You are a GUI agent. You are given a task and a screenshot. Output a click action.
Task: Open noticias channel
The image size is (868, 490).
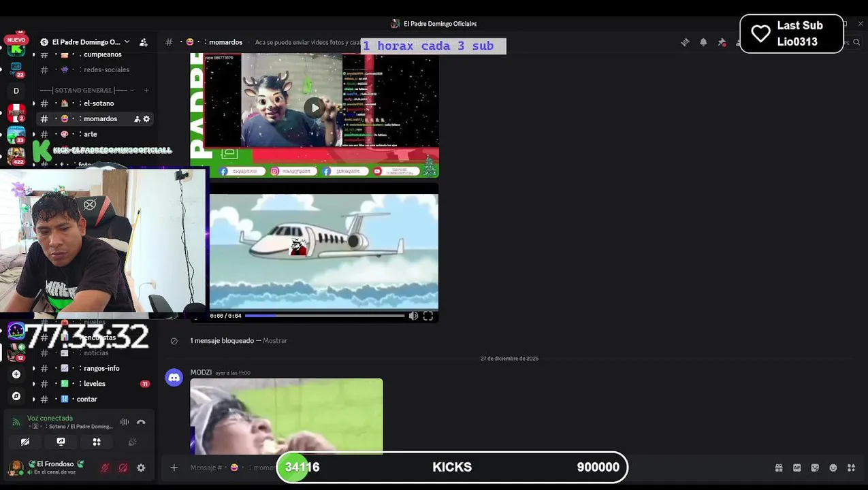[94, 353]
